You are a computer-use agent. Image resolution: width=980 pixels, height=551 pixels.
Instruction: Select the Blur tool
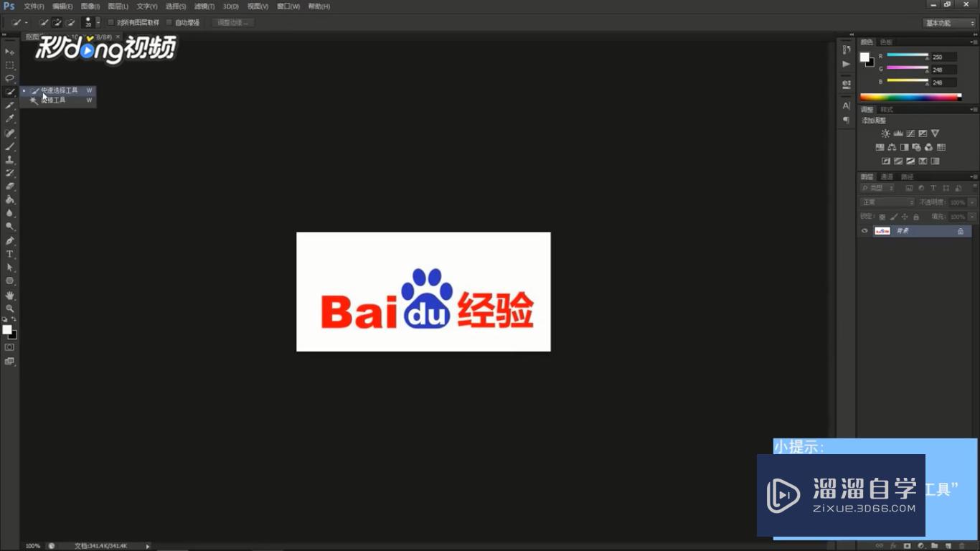click(x=9, y=213)
